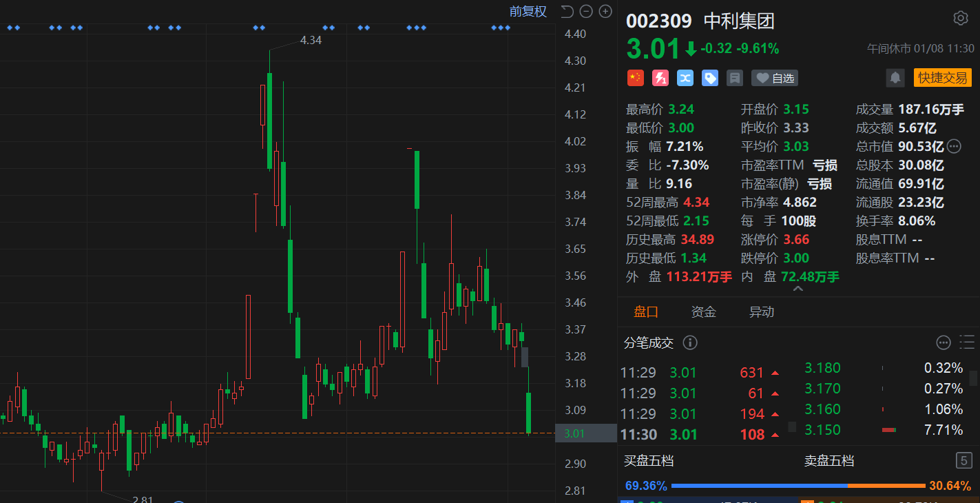Click the price alert bell icon
Screen dimensions: 980x503
(895, 78)
